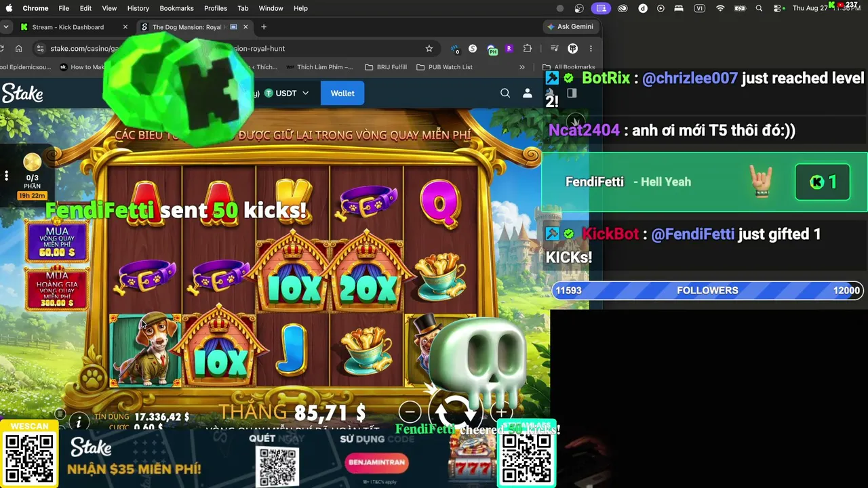The image size is (868, 488).
Task: Spin the reels with the spin button
Action: click(456, 411)
